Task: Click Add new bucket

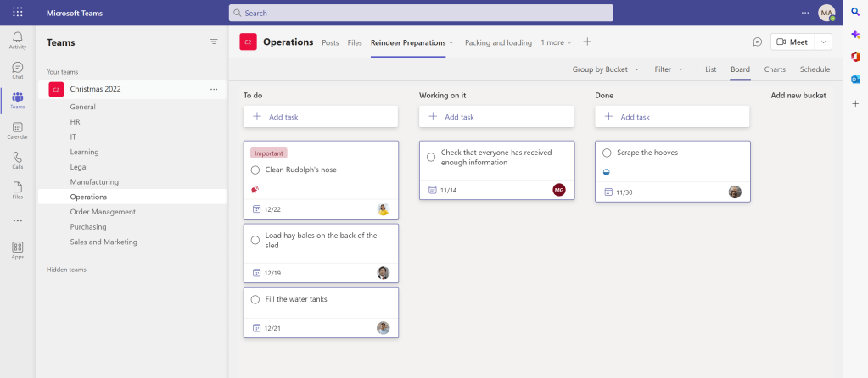Action: coord(798,96)
